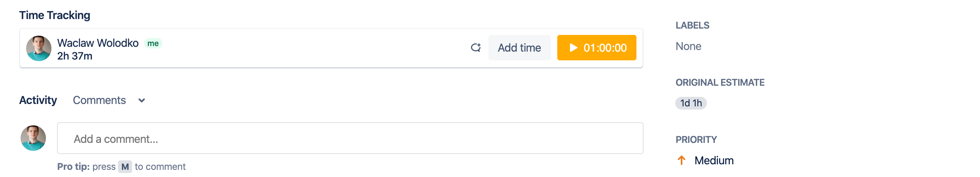Click the refresh icon beside Add time
Screen dimensions: 980x177
coord(476,48)
